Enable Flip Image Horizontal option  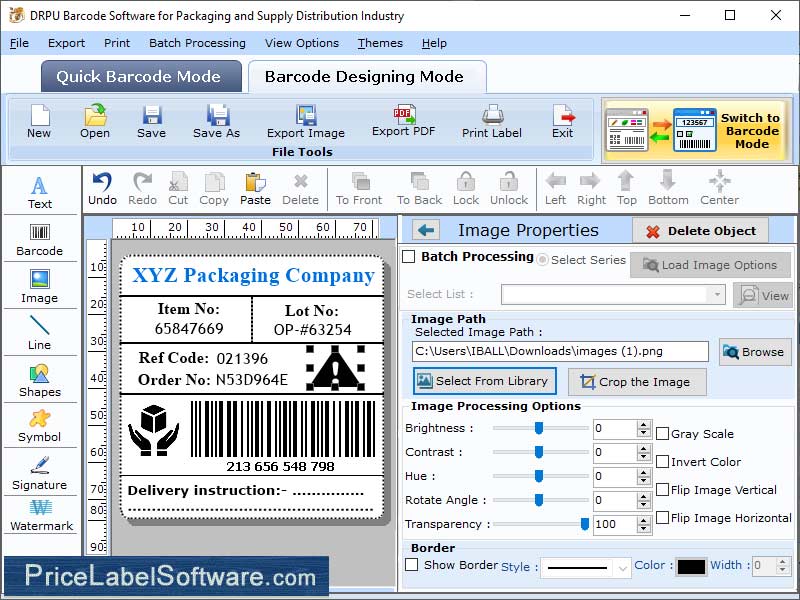pyautogui.click(x=662, y=518)
